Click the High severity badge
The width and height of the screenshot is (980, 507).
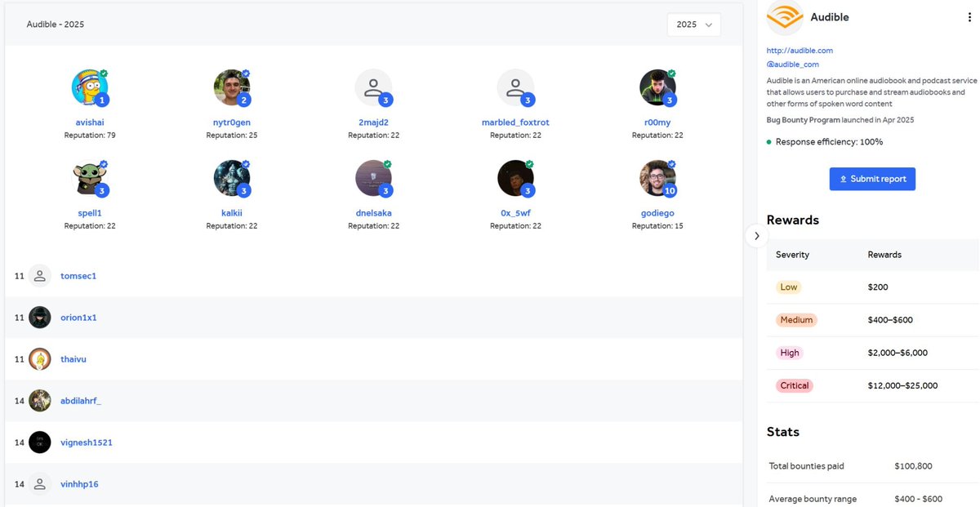pyautogui.click(x=790, y=353)
